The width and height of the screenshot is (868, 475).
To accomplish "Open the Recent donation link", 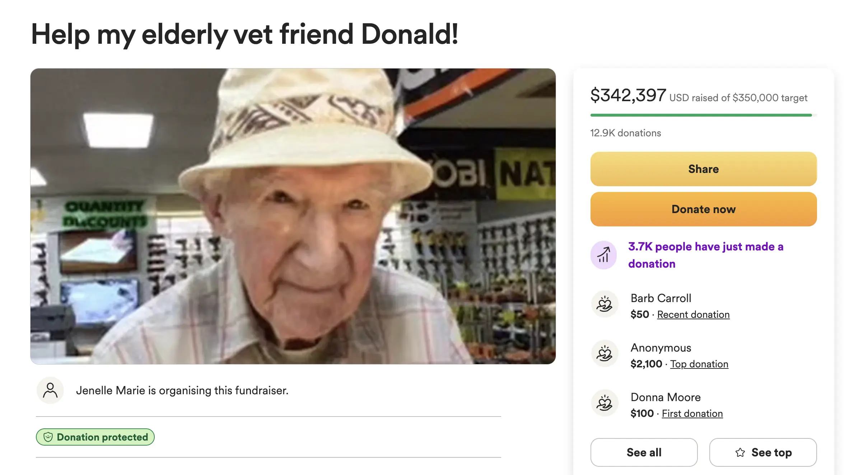I will coord(693,315).
